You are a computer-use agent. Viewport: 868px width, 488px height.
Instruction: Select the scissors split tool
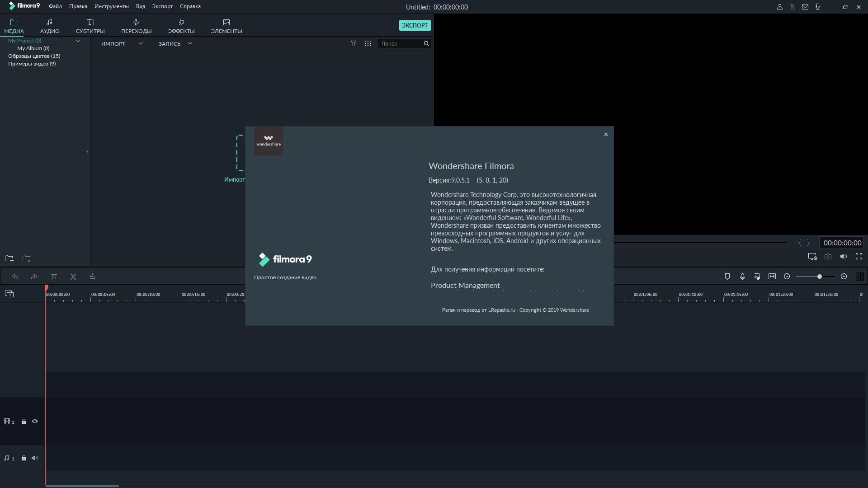(73, 277)
